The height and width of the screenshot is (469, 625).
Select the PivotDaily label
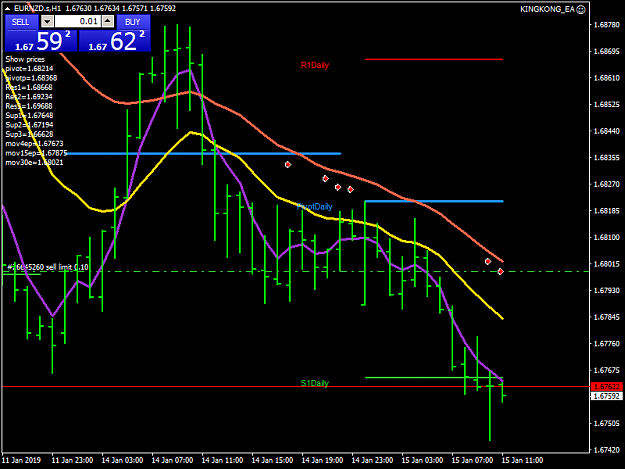point(314,206)
